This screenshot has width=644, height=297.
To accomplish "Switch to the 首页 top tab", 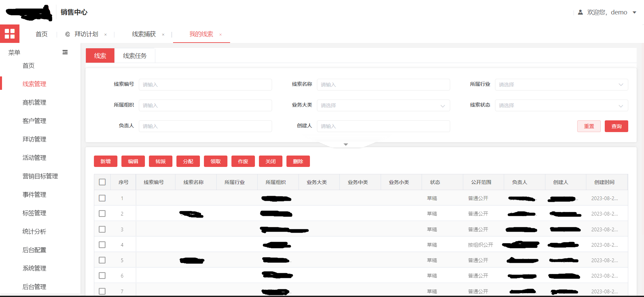I will 42,34.
